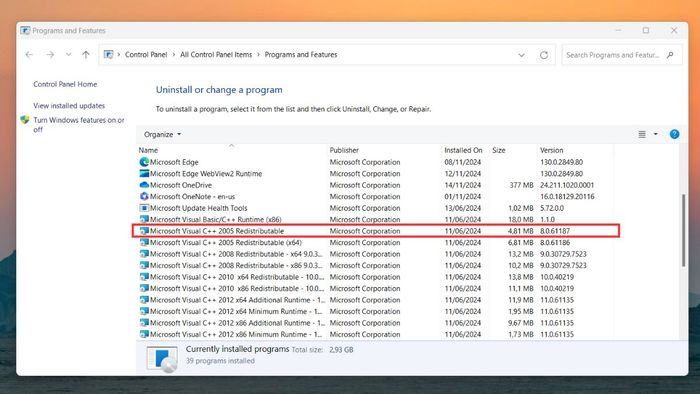Open the Help button
Viewport: 700px width, 394px height.
(675, 134)
